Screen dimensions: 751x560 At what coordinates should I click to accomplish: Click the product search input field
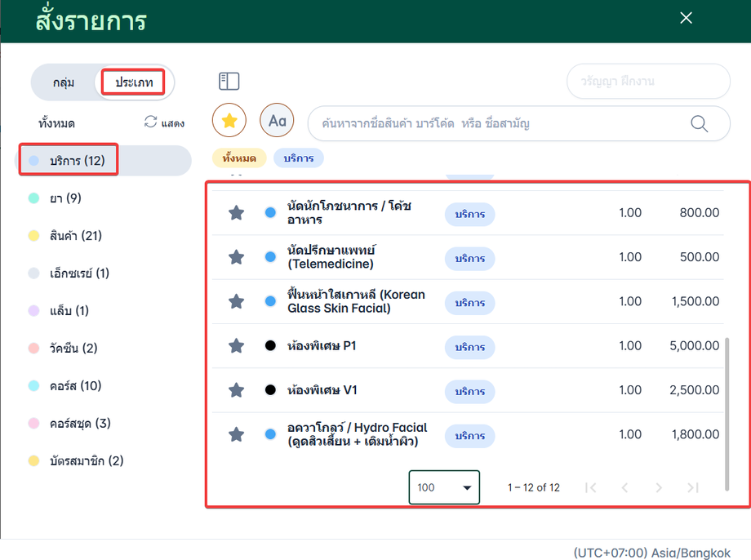click(x=518, y=123)
